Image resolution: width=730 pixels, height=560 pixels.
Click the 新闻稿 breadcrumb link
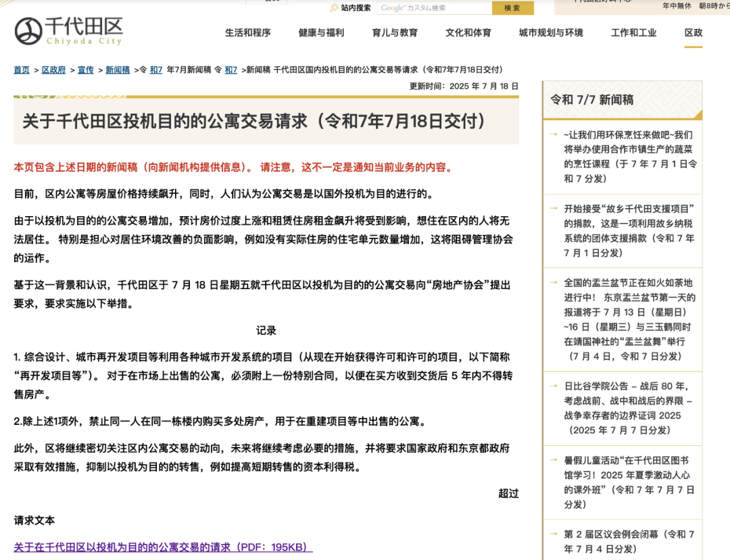point(117,69)
